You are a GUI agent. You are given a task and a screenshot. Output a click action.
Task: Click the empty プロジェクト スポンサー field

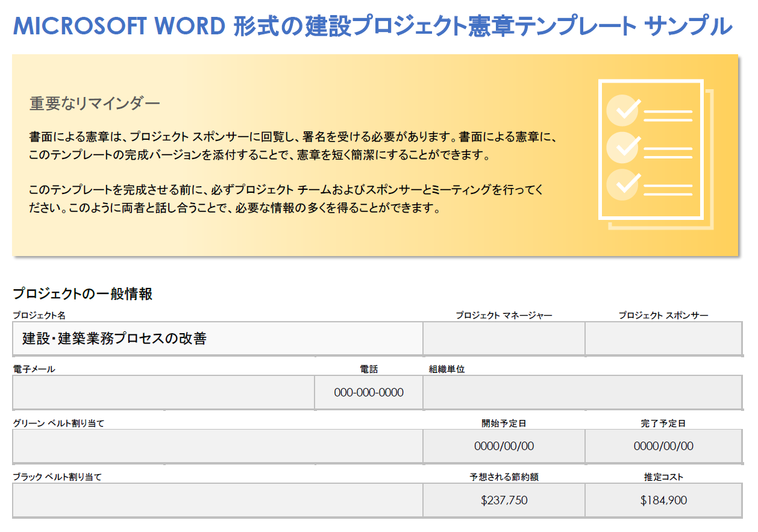pyautogui.click(x=663, y=338)
